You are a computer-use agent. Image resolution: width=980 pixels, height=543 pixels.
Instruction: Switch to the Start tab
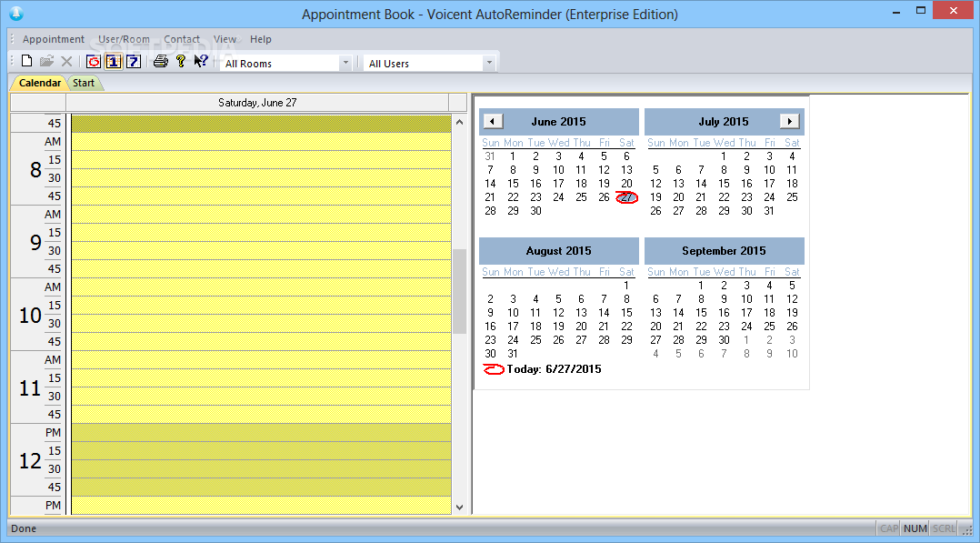coord(84,83)
